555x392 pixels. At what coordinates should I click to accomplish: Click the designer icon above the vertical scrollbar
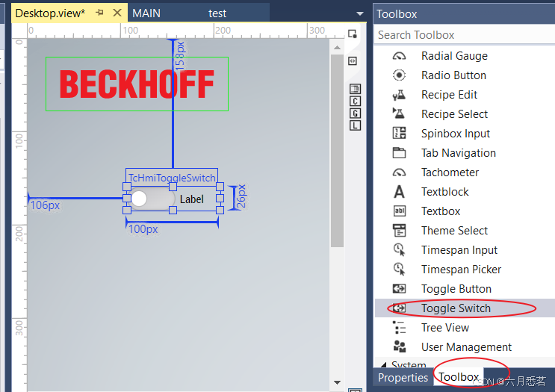(353, 34)
